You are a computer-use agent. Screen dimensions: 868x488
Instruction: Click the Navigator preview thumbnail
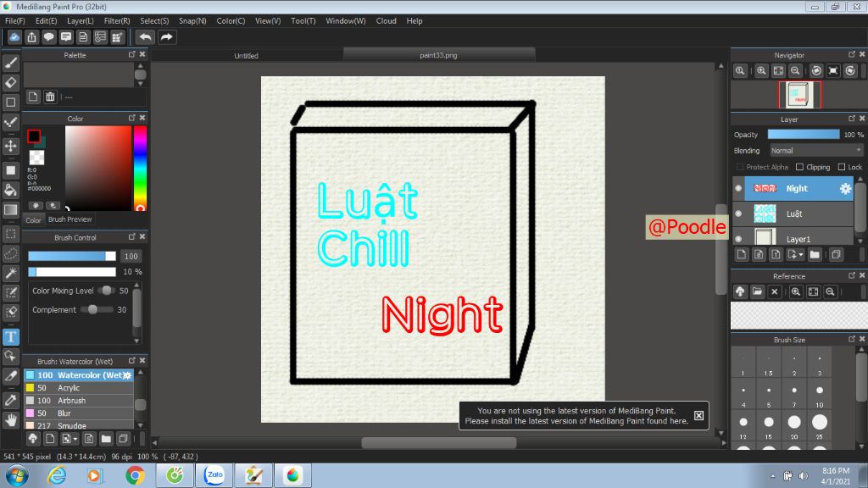[x=800, y=94]
